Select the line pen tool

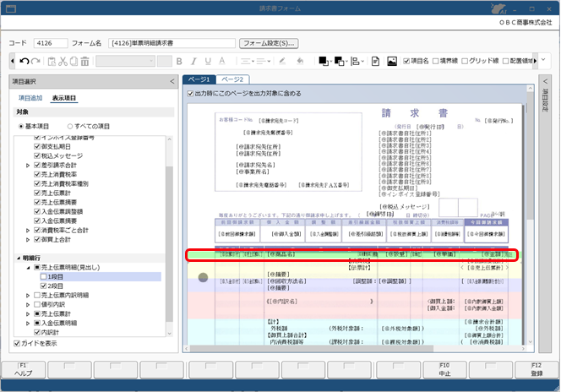pyautogui.click(x=282, y=61)
